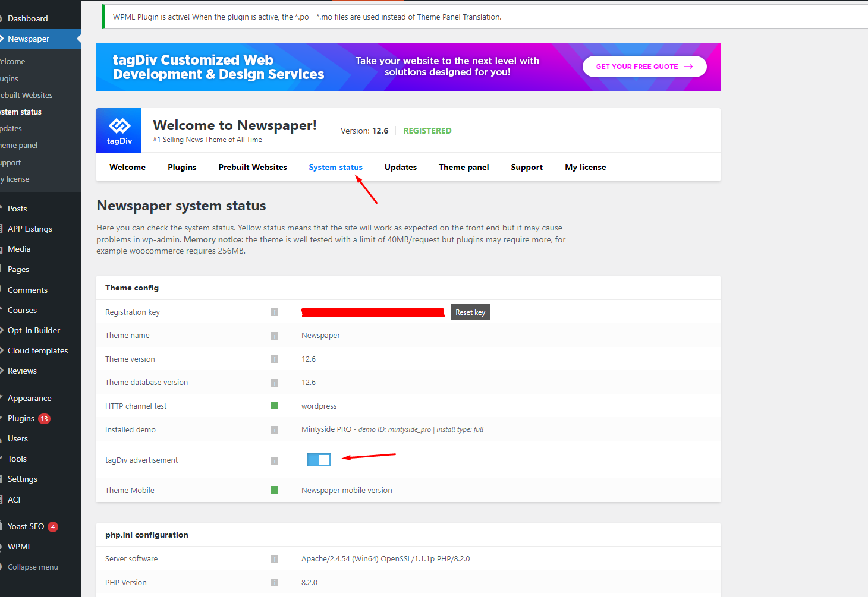The height and width of the screenshot is (597, 868).
Task: Click the wordpress HTTP channel value
Action: pyautogui.click(x=319, y=406)
